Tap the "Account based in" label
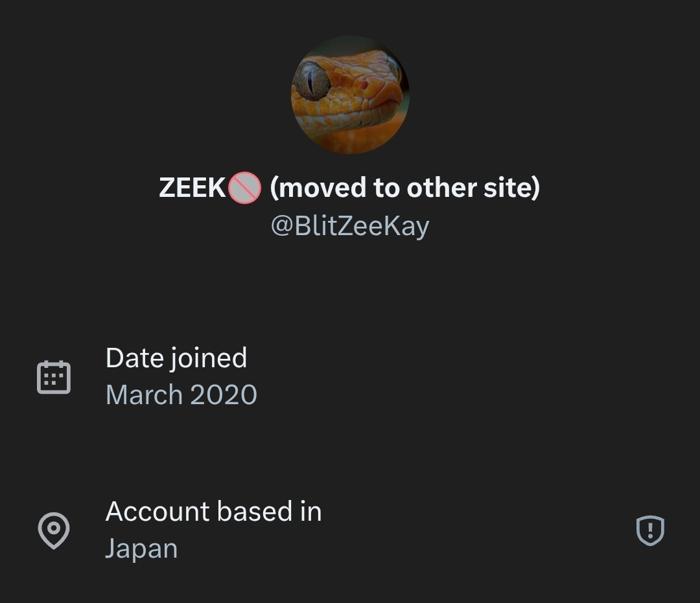 pos(213,512)
